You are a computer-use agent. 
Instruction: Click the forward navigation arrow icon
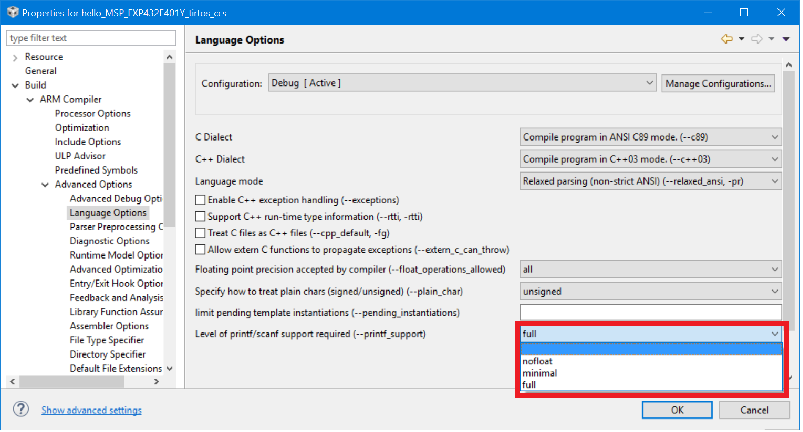757,39
